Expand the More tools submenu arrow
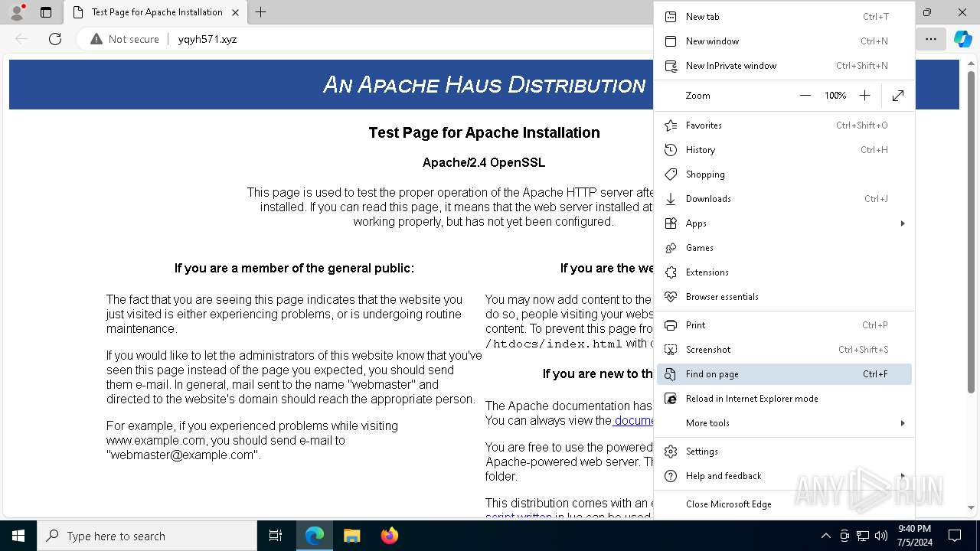980x551 pixels. [x=903, y=422]
